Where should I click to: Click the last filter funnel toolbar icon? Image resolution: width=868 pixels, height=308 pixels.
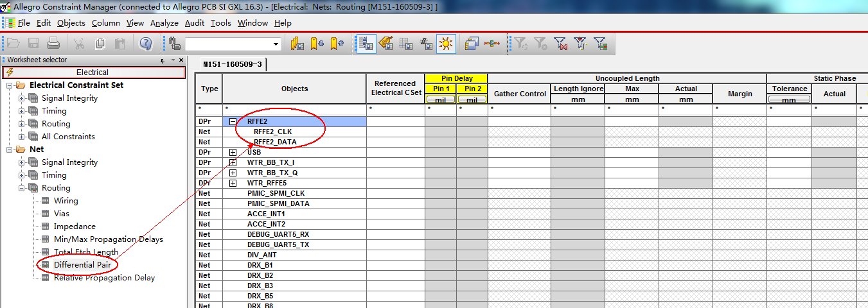point(601,44)
